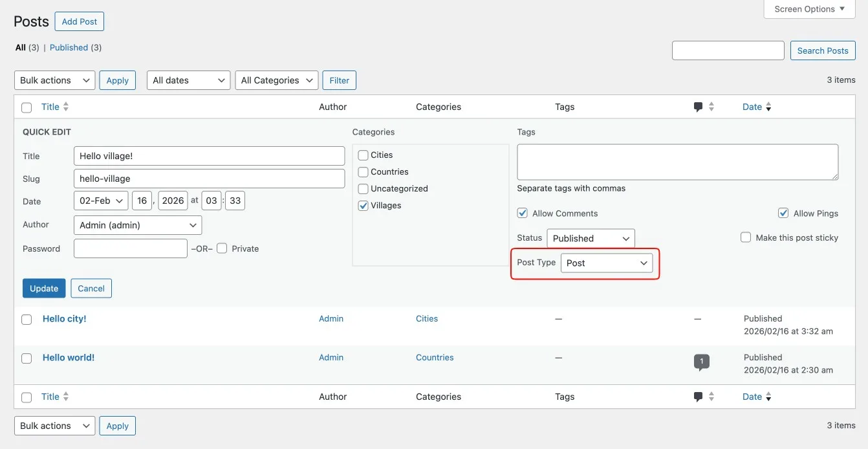Viewport: 868px width, 449px height.
Task: Click sort arrows beside top Title column
Action: pyautogui.click(x=66, y=107)
